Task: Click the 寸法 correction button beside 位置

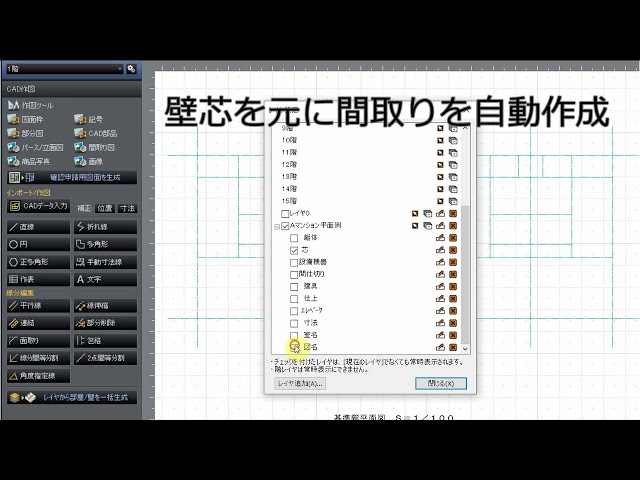Action: click(127, 209)
